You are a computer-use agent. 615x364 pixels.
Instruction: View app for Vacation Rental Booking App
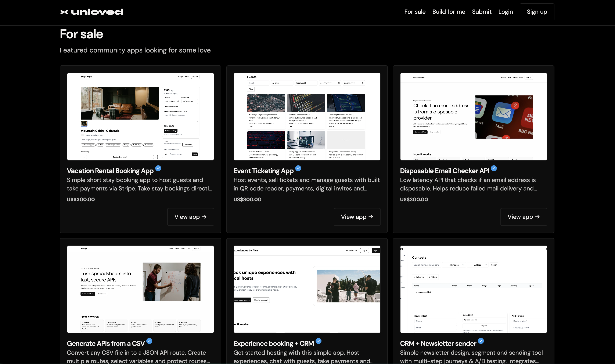(x=190, y=217)
